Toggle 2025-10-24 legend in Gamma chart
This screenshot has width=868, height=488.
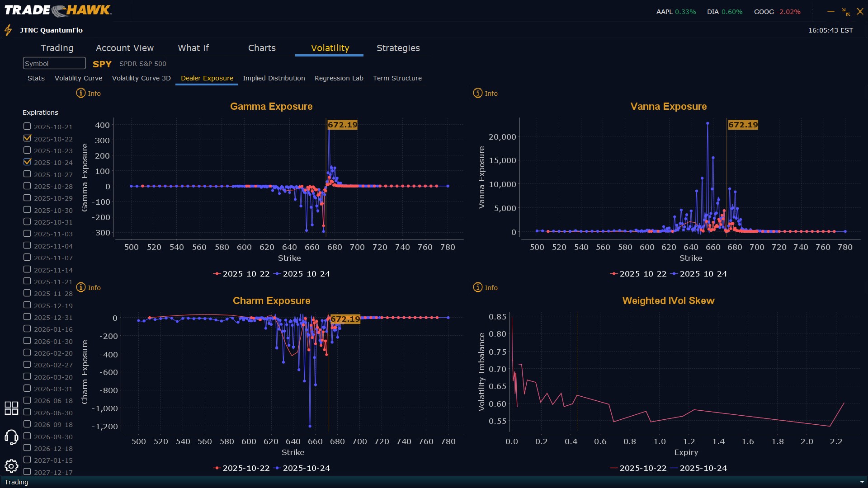pyautogui.click(x=302, y=274)
